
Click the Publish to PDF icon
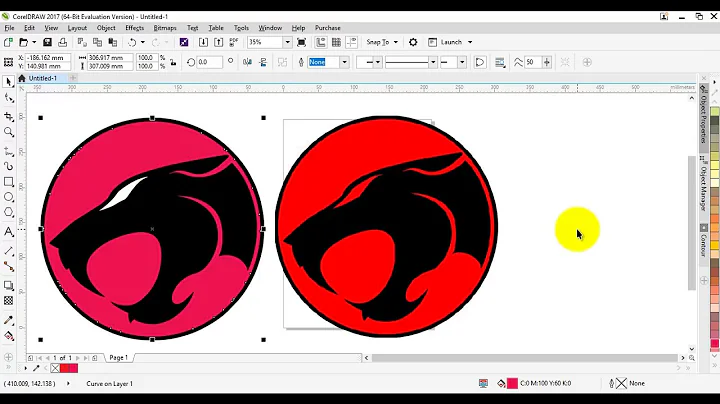[234, 42]
